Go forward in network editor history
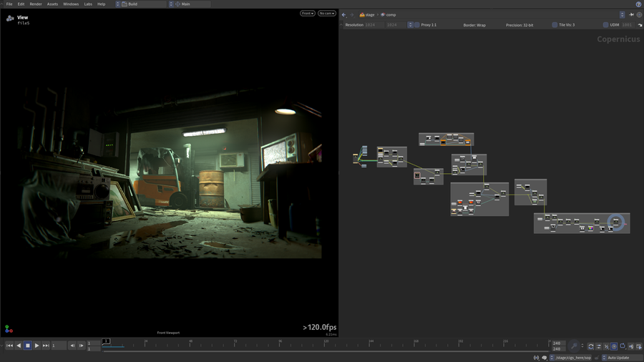This screenshot has width=644, height=362. tap(352, 15)
